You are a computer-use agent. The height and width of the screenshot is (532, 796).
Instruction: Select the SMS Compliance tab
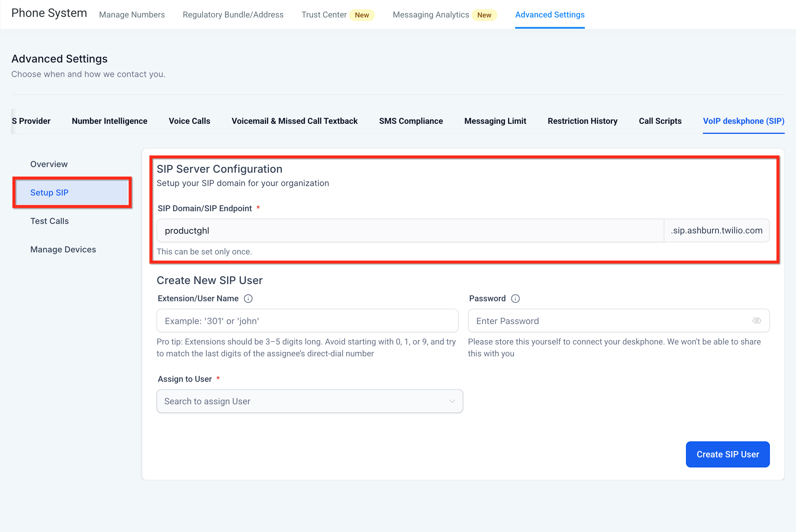click(x=410, y=121)
